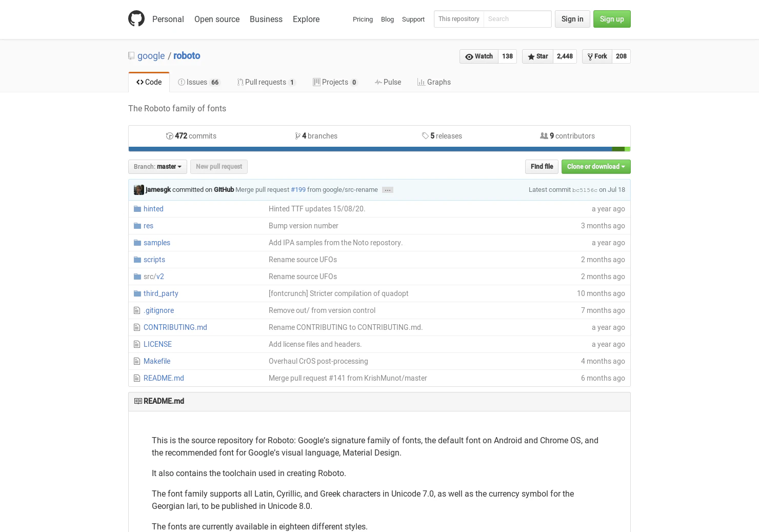Star the roboto repository
Viewport: 759px width, 532px height.
point(537,56)
